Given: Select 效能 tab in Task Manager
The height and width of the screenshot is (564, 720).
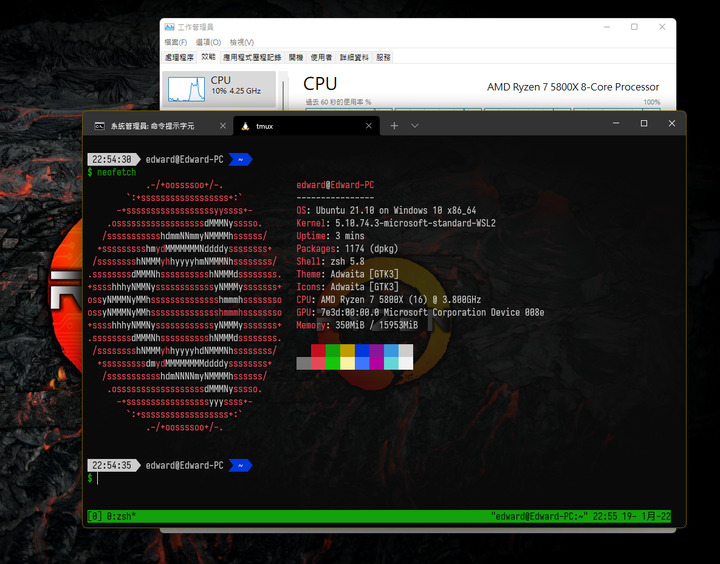Looking at the screenshot, I should pyautogui.click(x=208, y=57).
